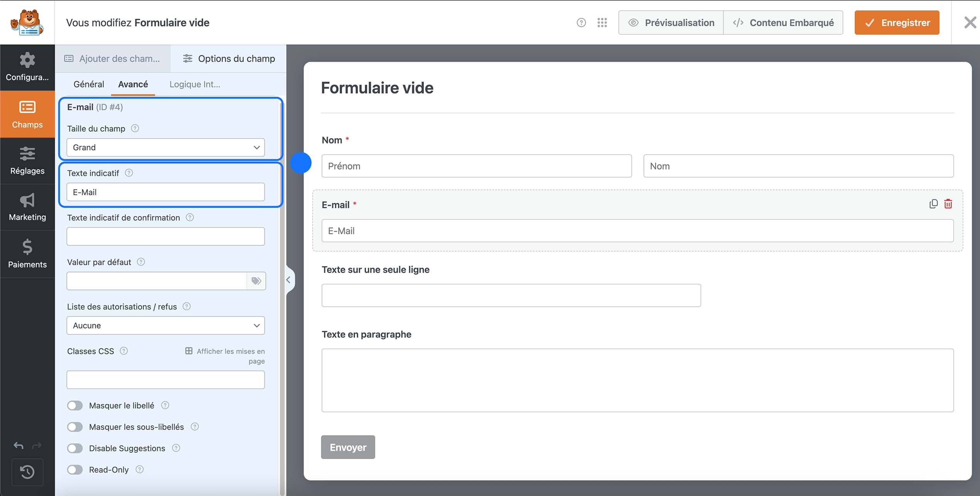
Task: Switch to the Général tab
Action: tap(89, 84)
